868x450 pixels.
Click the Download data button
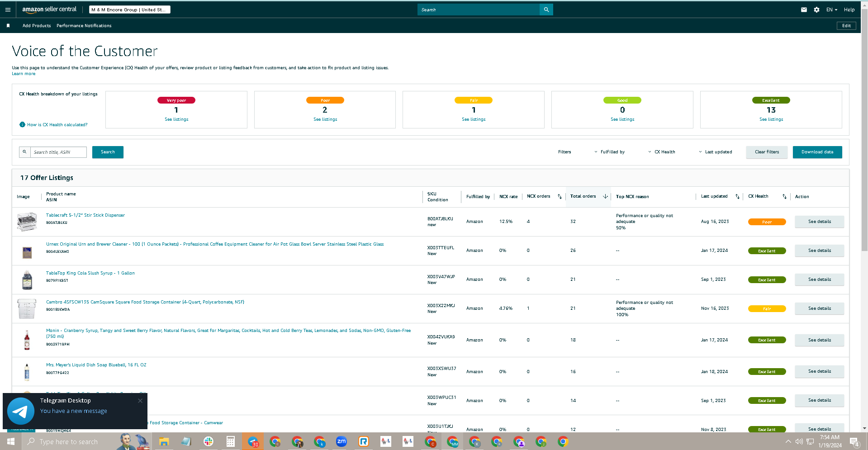pyautogui.click(x=817, y=152)
